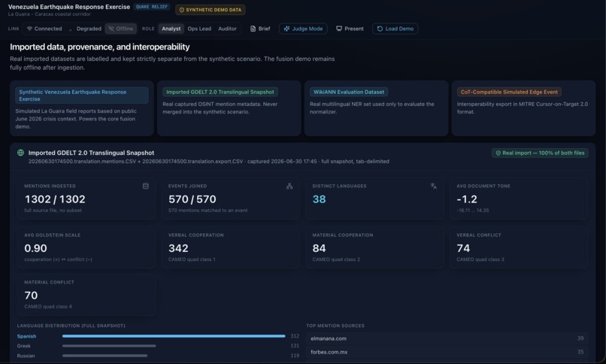This screenshot has height=364, width=606.
Task: Select the Analyst role
Action: click(x=171, y=29)
